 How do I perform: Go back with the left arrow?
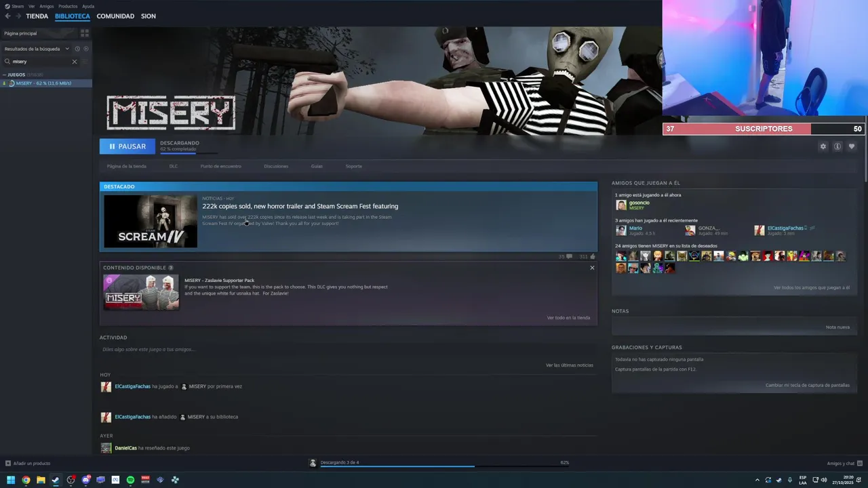7,16
